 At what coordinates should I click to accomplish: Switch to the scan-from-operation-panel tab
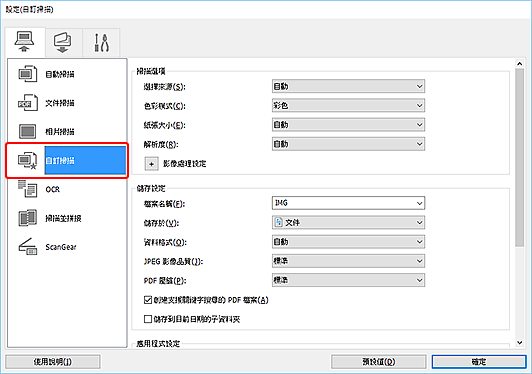coord(63,42)
